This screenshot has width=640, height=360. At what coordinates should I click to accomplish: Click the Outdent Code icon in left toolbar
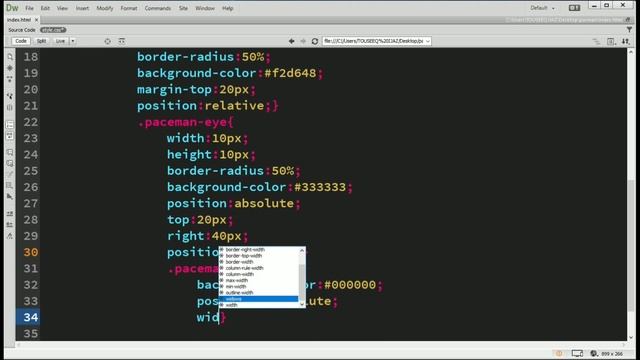pos(10,224)
